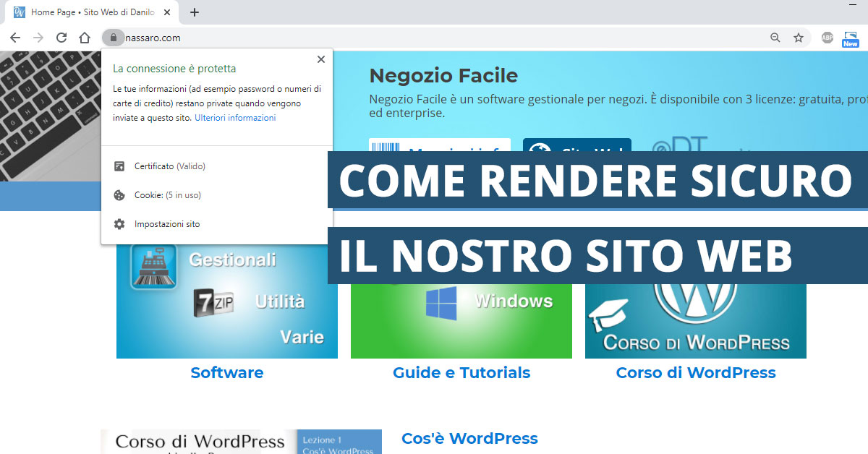Open the Corso di WordPress link
This screenshot has width=868, height=454.
pyautogui.click(x=696, y=373)
